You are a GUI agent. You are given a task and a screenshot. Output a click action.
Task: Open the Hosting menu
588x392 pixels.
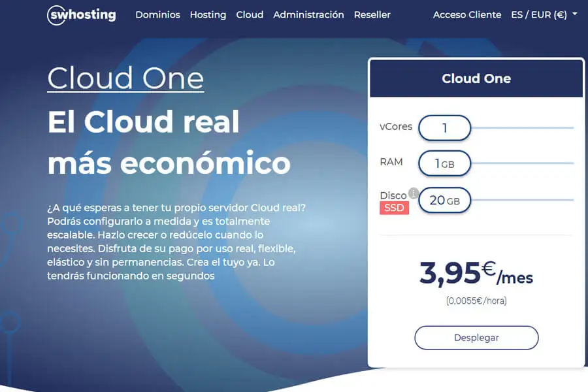coord(208,14)
